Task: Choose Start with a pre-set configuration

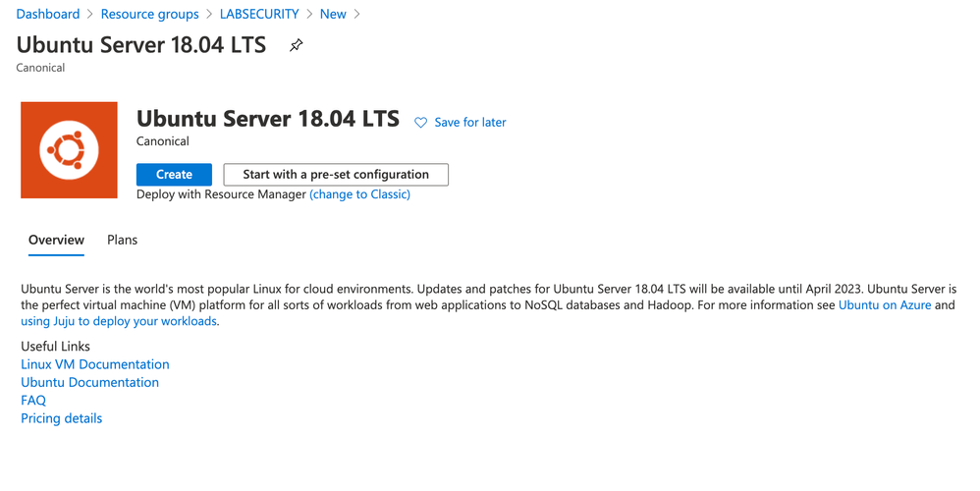Action: point(336,174)
